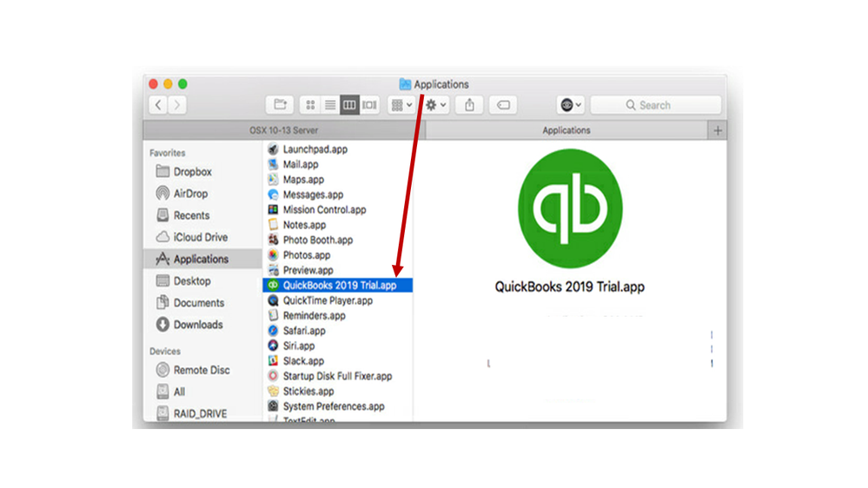Image resolution: width=868 pixels, height=488 pixels.
Task: Select the "Slack.app" file name
Action: click(303, 360)
